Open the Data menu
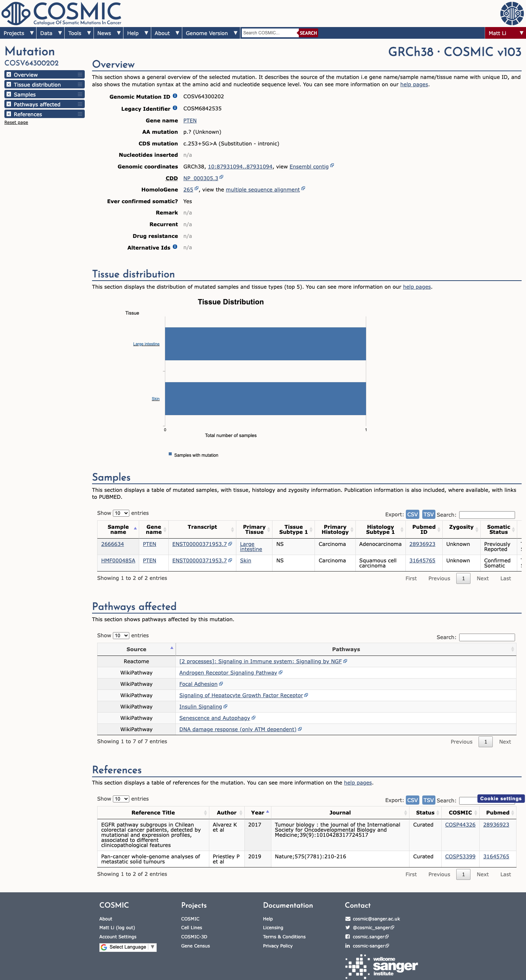This screenshot has height=980, width=526. (x=50, y=33)
